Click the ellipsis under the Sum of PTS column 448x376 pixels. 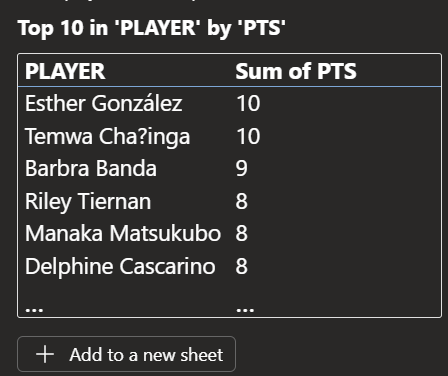click(x=245, y=310)
